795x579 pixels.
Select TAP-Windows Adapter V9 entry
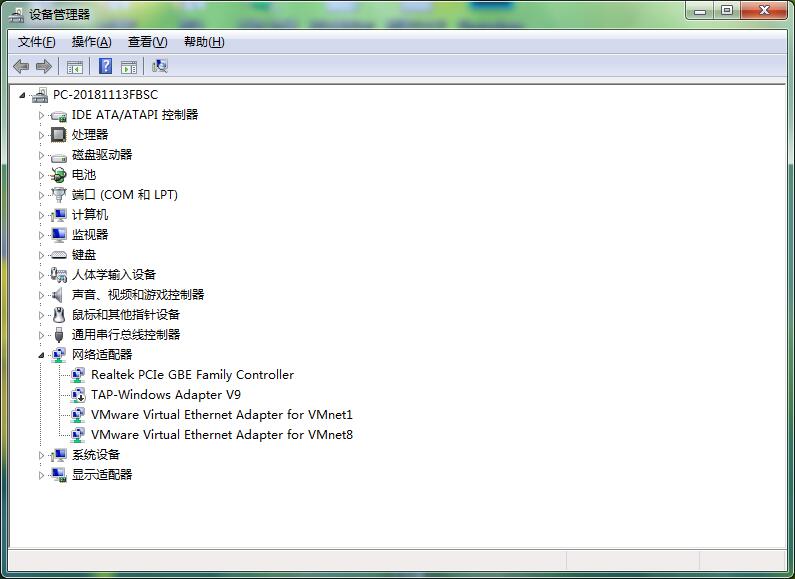pyautogui.click(x=166, y=395)
